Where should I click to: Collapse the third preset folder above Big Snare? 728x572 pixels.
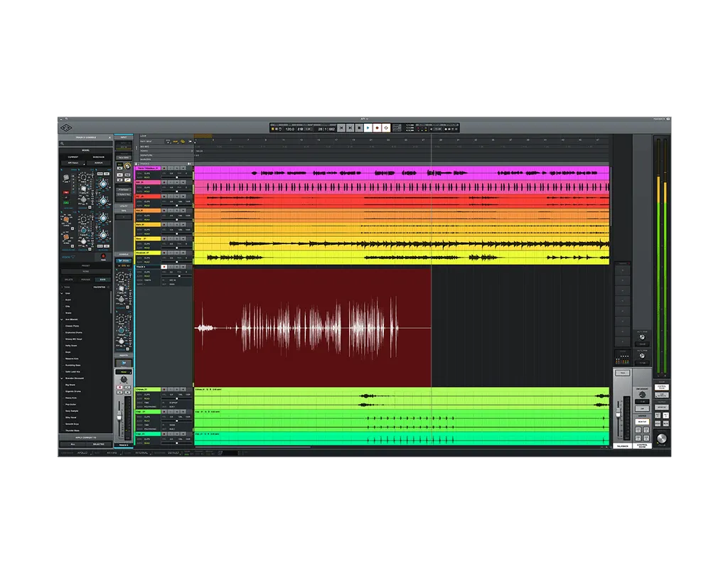[x=62, y=378]
